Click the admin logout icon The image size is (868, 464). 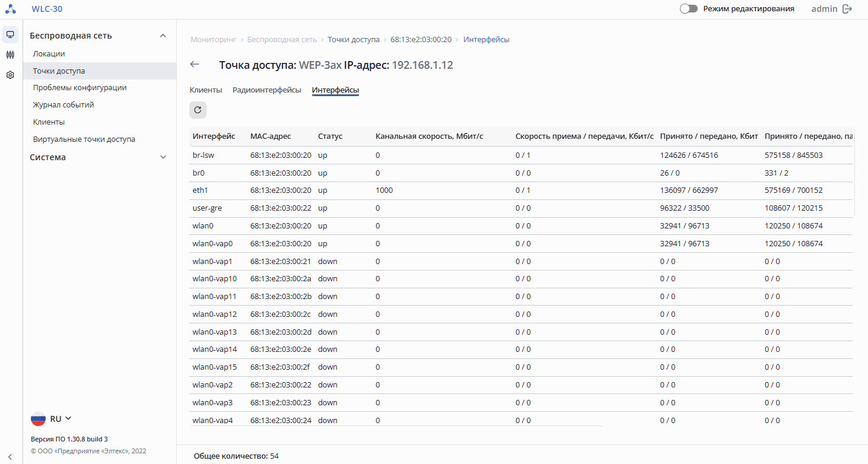[x=847, y=9]
